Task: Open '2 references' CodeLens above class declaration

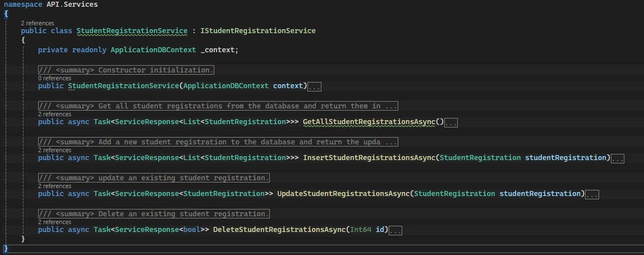Action: pyautogui.click(x=38, y=23)
